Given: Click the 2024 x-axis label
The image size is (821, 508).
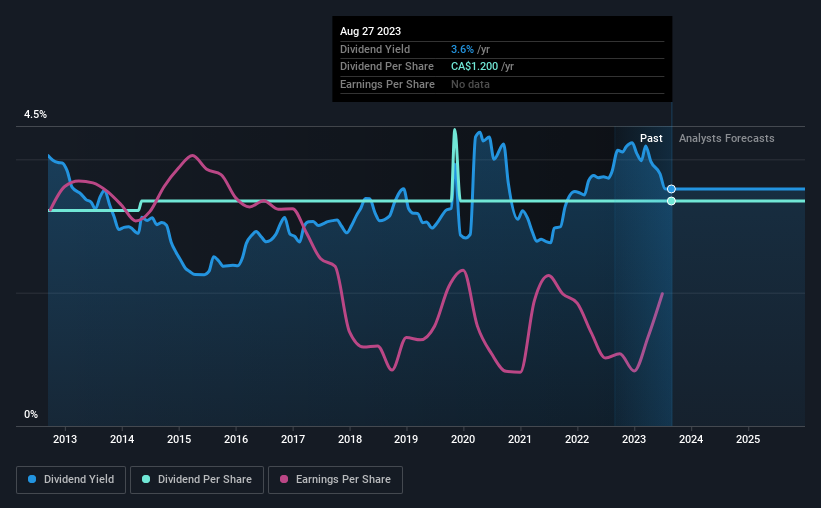Looking at the screenshot, I should [x=691, y=439].
